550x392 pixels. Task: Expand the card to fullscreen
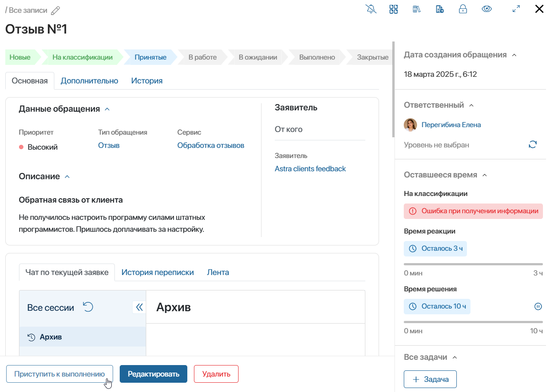(x=516, y=9)
